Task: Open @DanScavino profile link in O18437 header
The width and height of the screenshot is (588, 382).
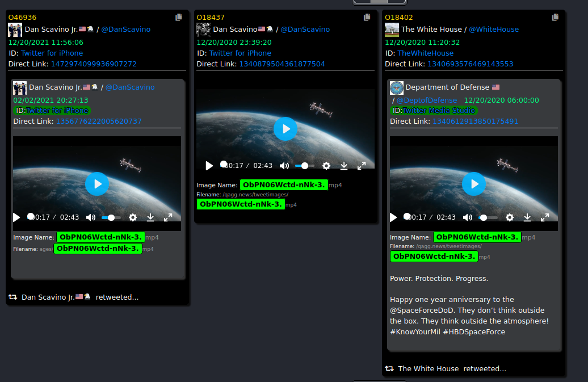Action: pos(305,30)
